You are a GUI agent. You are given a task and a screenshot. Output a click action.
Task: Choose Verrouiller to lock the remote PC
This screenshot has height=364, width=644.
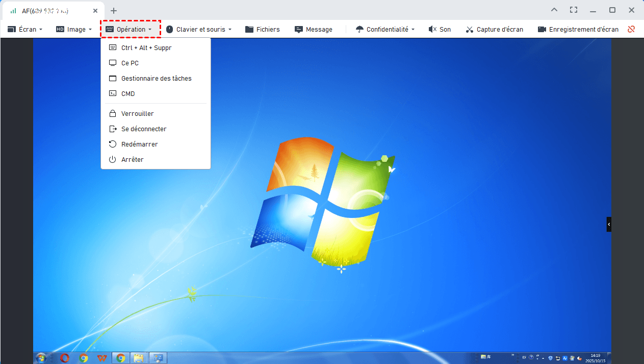click(x=137, y=114)
